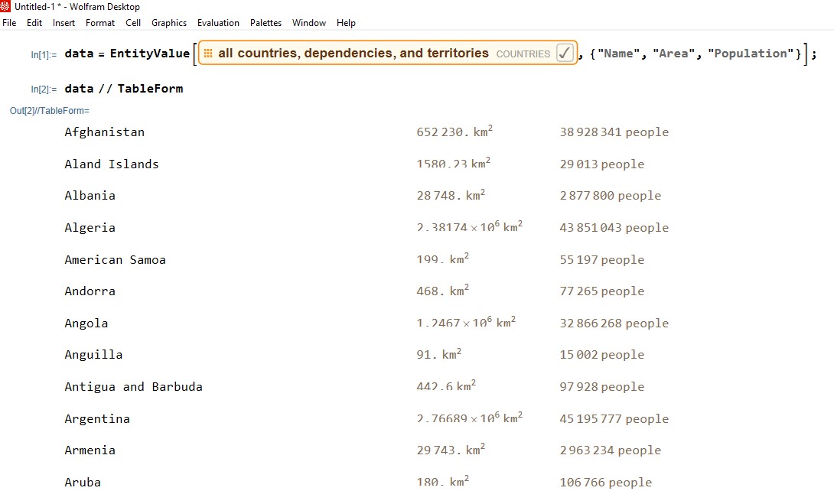This screenshot has height=504, width=834.
Task: Click the orange grid icon in the entity box
Action: pos(208,54)
